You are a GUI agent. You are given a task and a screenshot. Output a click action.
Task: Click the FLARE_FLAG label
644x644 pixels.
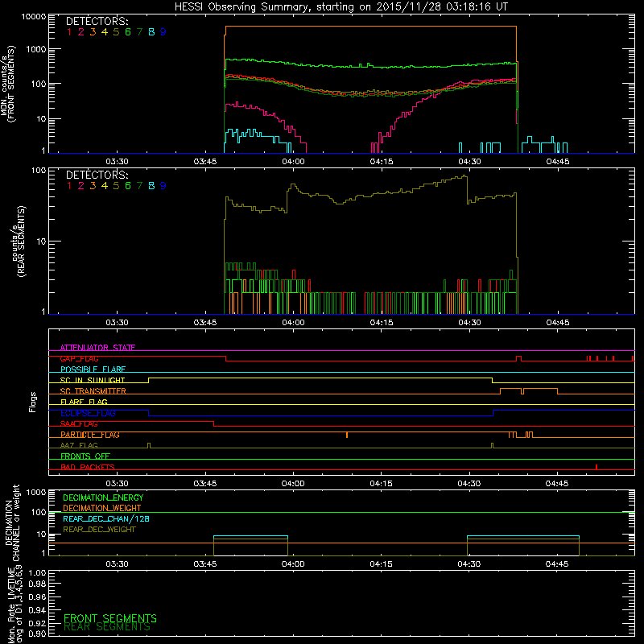(84, 402)
